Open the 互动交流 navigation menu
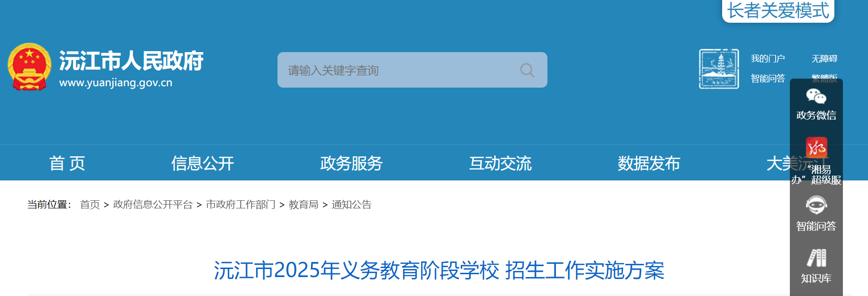This screenshot has height=296, width=868. 500,163
